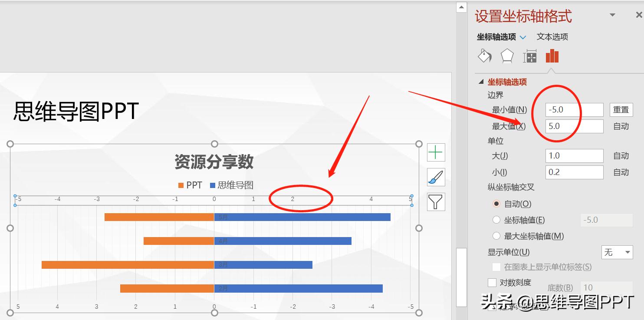The image size is (644, 320).
Task: Switch to the 文本选项 tab
Action: pyautogui.click(x=552, y=37)
